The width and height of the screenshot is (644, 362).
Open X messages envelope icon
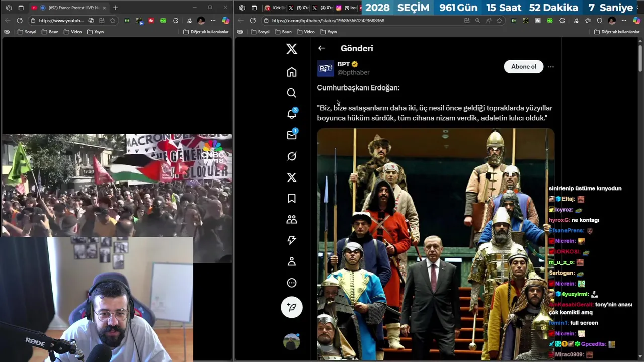tap(292, 135)
